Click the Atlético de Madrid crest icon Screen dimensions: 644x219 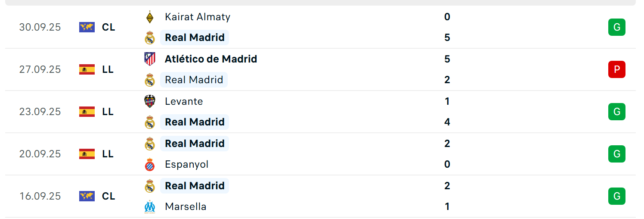149,59
